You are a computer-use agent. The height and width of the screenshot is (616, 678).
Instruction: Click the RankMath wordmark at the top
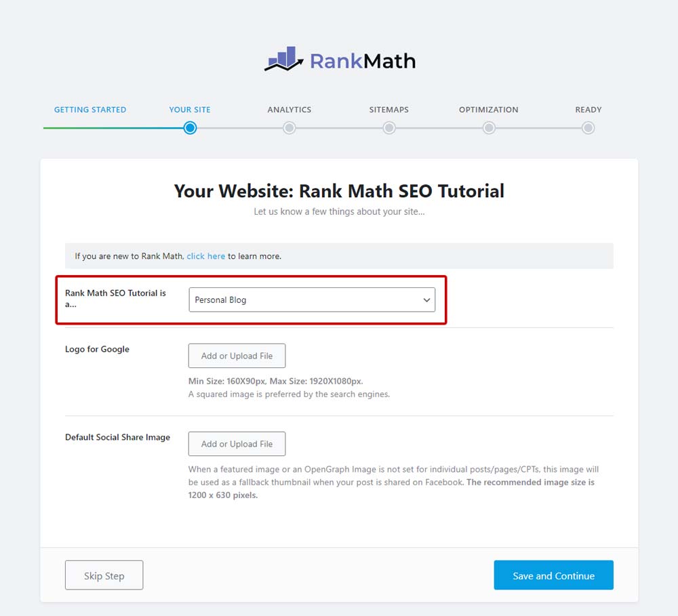pos(363,61)
